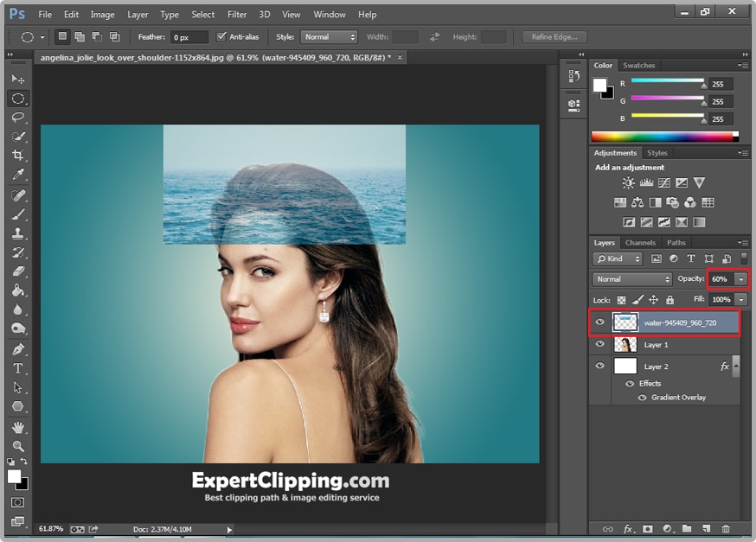Toggle the Anti-alias checkbox

(x=223, y=36)
